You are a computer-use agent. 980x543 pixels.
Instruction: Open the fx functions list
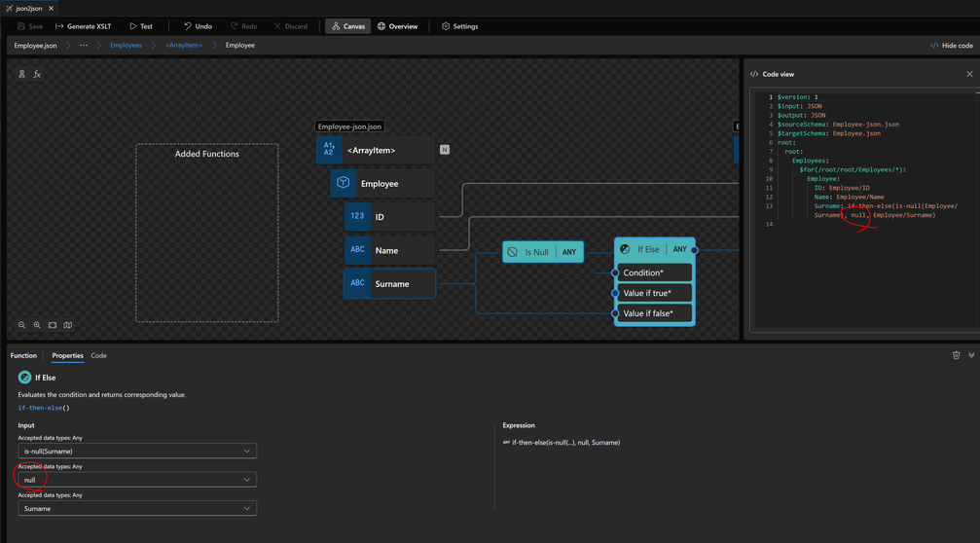[38, 74]
